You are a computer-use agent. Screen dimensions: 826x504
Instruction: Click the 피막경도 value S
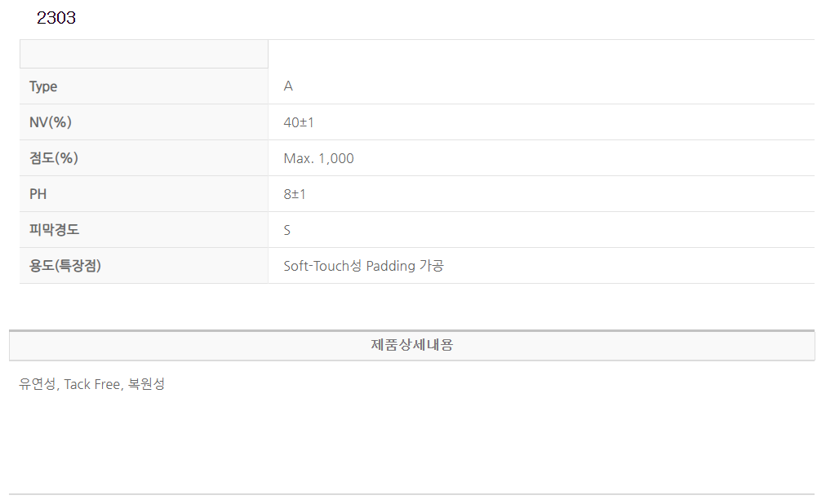[x=287, y=230]
